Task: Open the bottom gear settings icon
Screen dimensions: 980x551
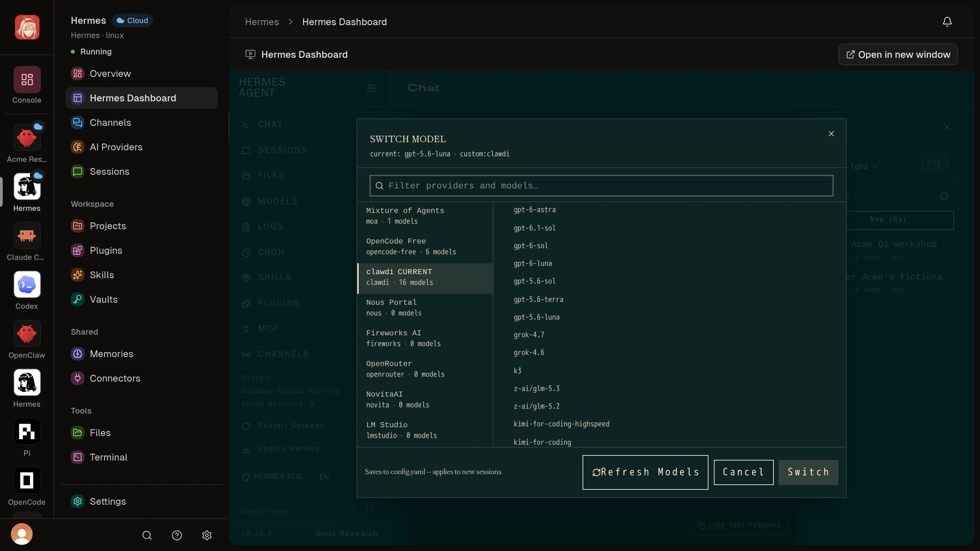Action: 207,535
